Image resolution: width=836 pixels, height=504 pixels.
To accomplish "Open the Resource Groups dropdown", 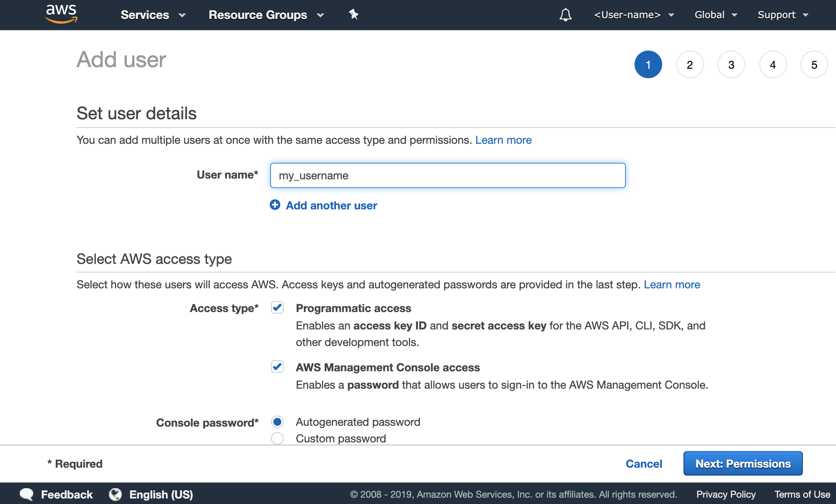I will click(x=266, y=15).
